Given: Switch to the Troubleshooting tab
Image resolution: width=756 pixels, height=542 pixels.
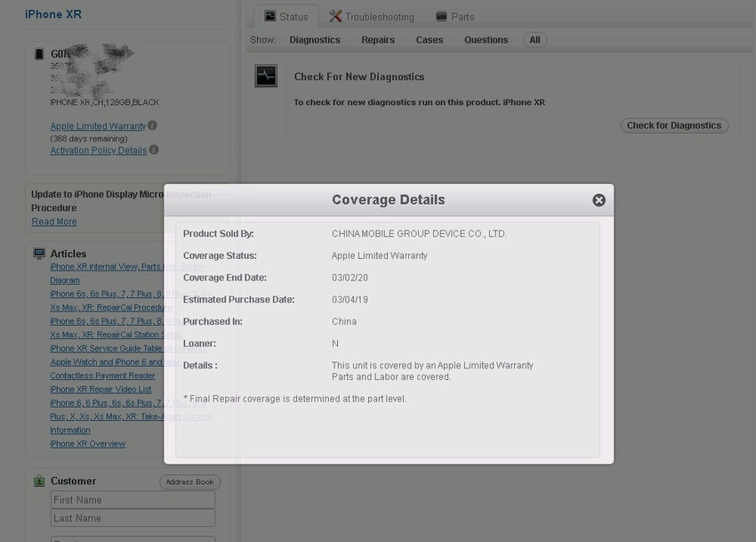Looking at the screenshot, I should click(371, 17).
